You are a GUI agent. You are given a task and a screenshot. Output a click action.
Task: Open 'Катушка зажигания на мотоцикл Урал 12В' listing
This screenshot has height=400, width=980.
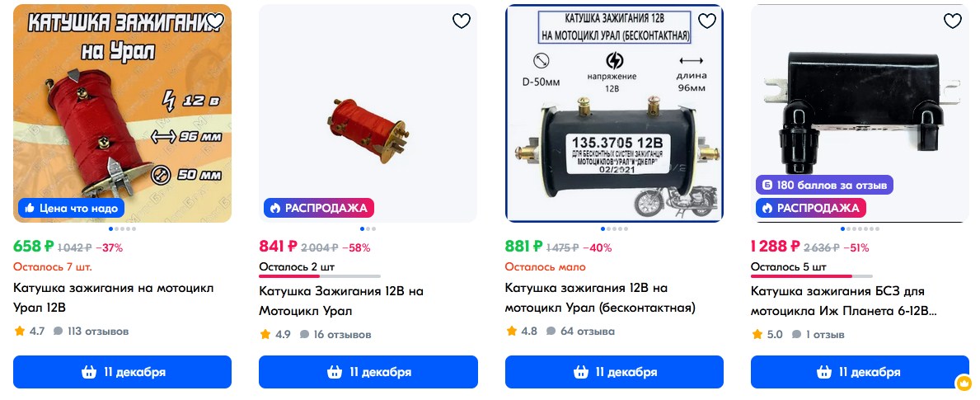pos(113,298)
